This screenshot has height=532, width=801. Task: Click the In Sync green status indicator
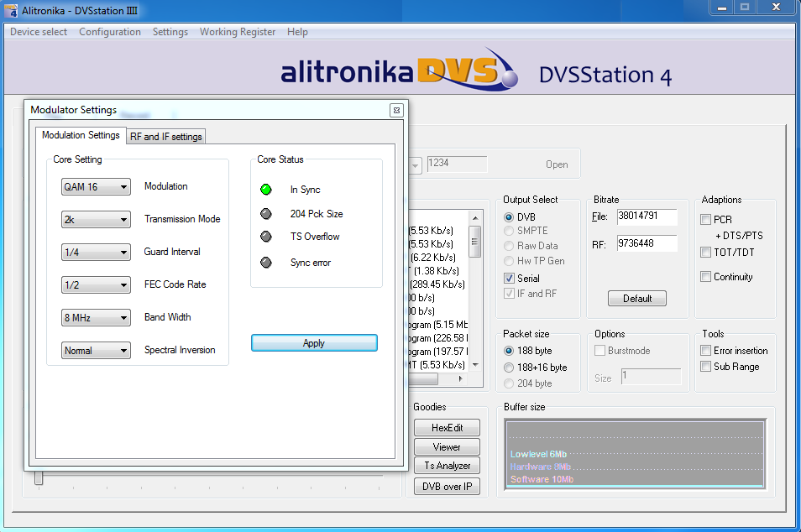(266, 190)
